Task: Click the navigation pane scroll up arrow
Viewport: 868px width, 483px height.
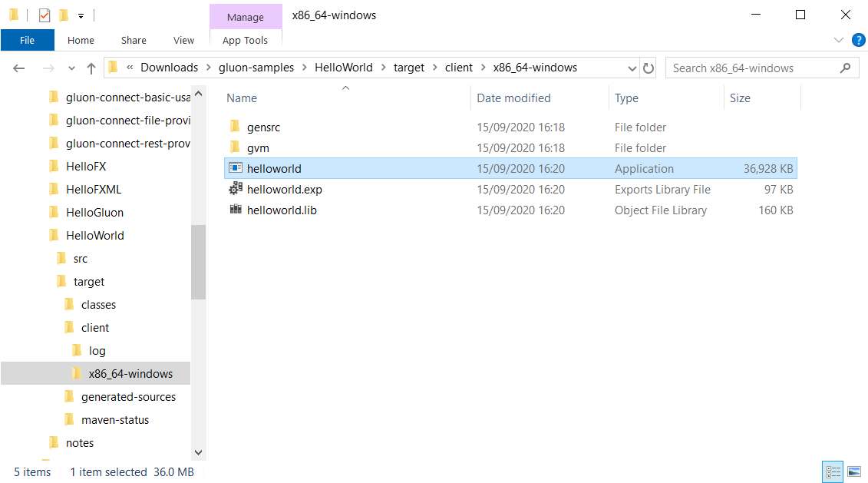Action: pyautogui.click(x=198, y=94)
